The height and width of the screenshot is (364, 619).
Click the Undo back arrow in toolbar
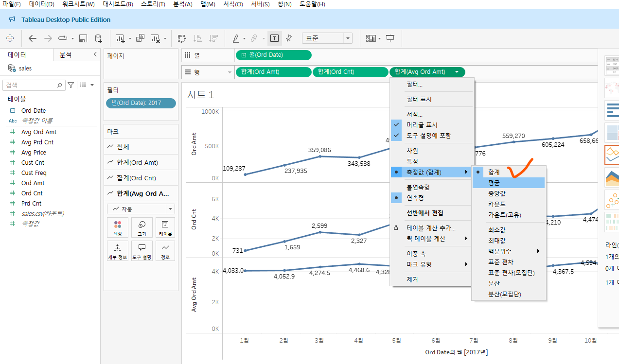point(33,38)
